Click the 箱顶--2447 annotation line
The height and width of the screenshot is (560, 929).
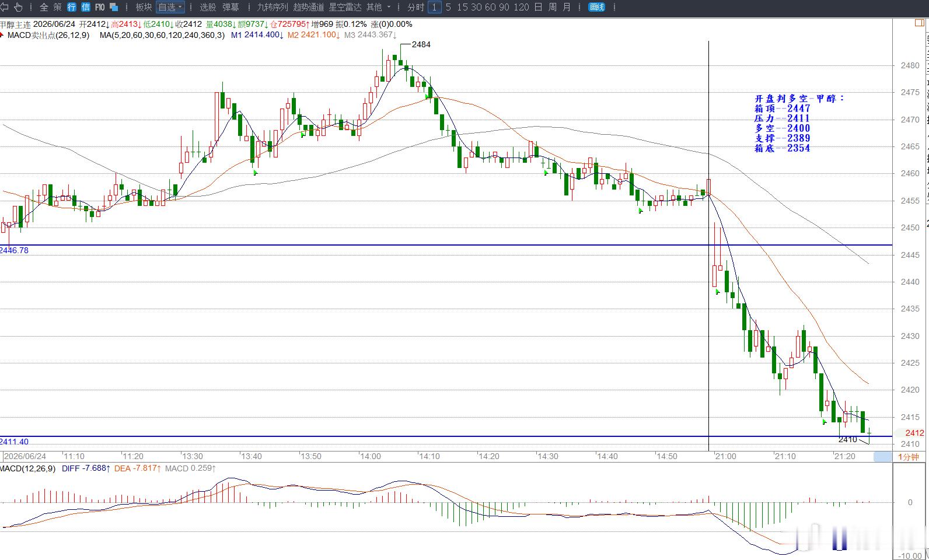tap(782, 108)
